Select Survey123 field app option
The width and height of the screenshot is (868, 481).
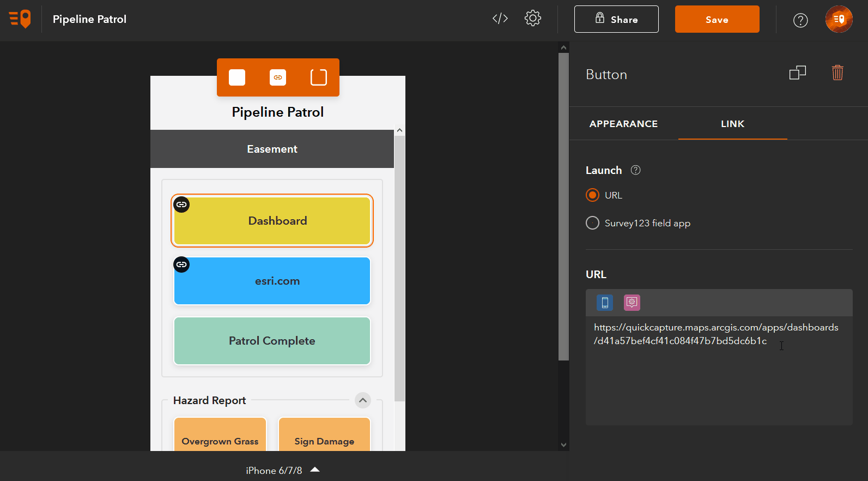point(592,223)
